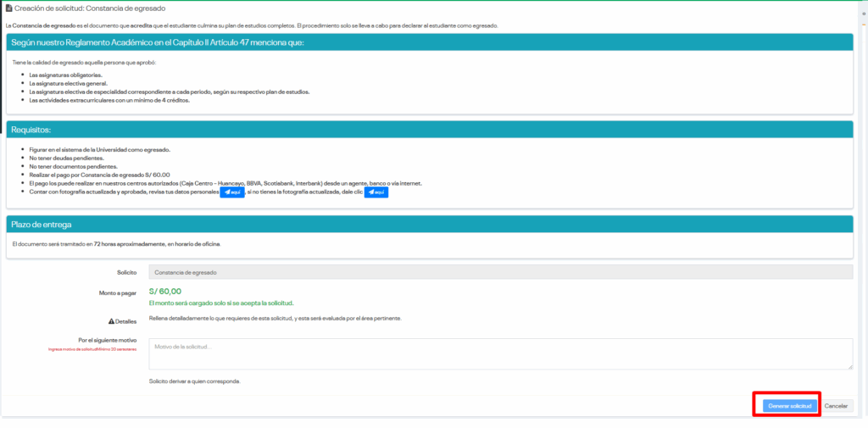Click the warning triangle icon next to Detalles
Screen dimensions: 868x428
tap(111, 322)
